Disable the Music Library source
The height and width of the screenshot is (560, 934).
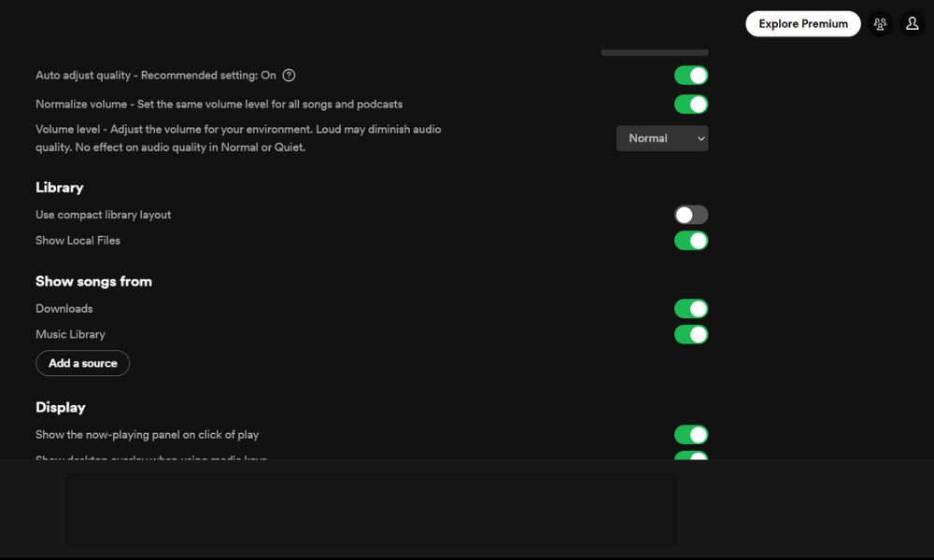click(x=691, y=334)
